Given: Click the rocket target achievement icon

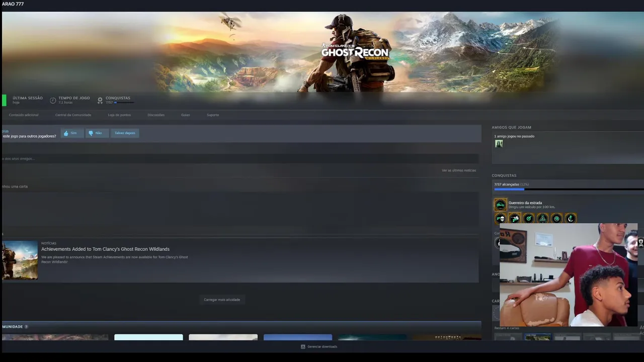Looking at the screenshot, I should (528, 218).
